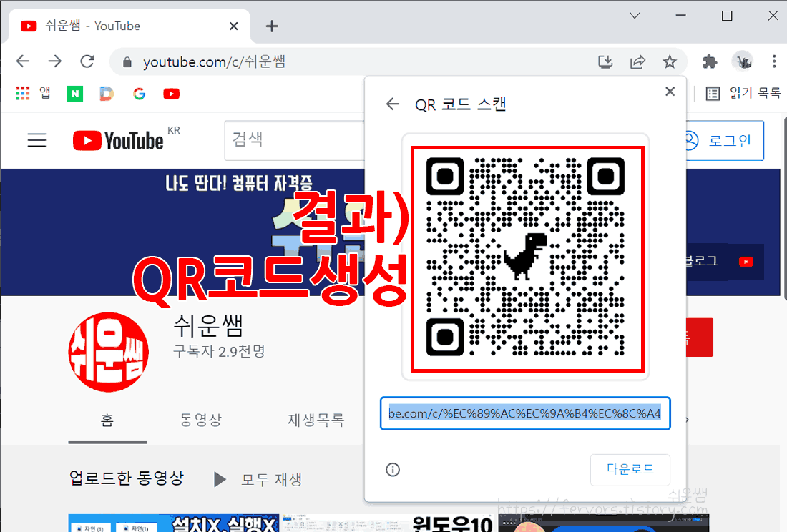The image size is (787, 532).
Task: Open the YouTube hamburger guide menu
Action: coord(36,140)
